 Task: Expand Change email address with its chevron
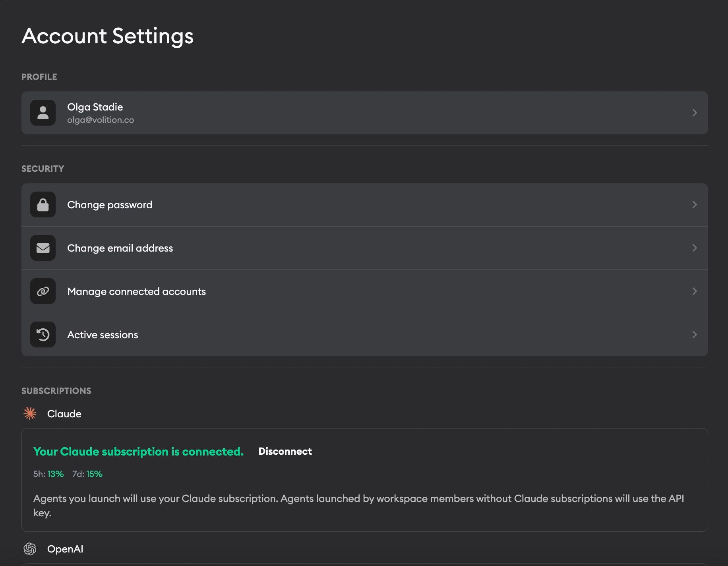tap(695, 248)
